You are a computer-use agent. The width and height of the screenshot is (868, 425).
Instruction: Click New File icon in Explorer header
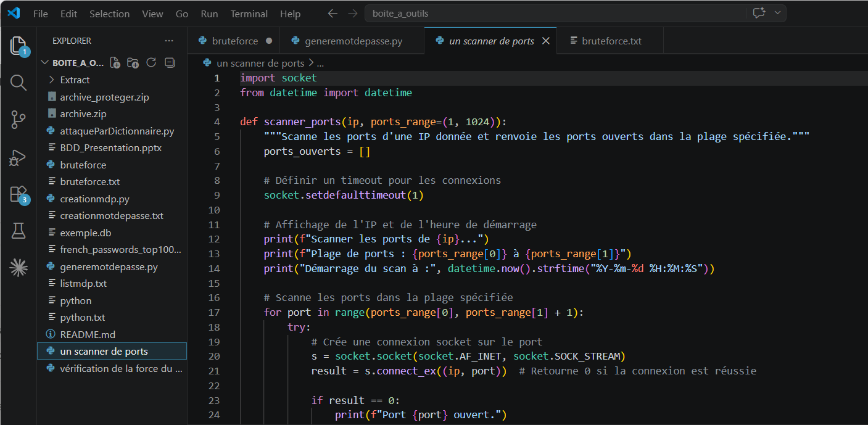(115, 62)
